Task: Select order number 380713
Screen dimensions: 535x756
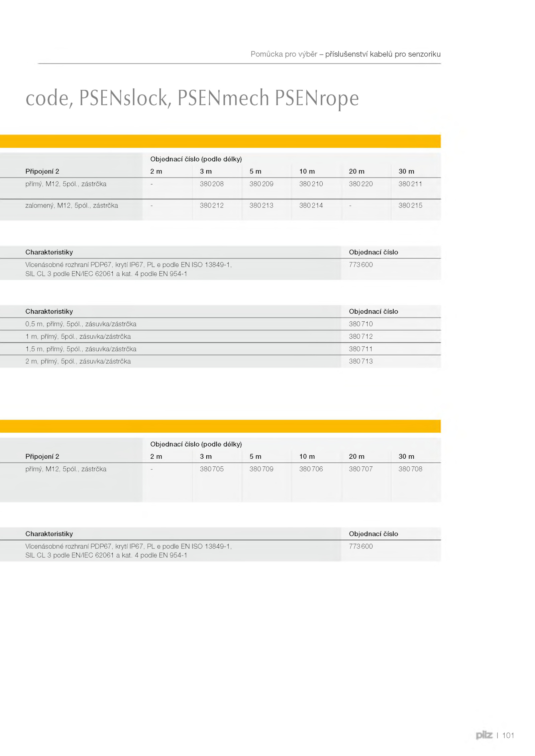Action: (x=360, y=361)
